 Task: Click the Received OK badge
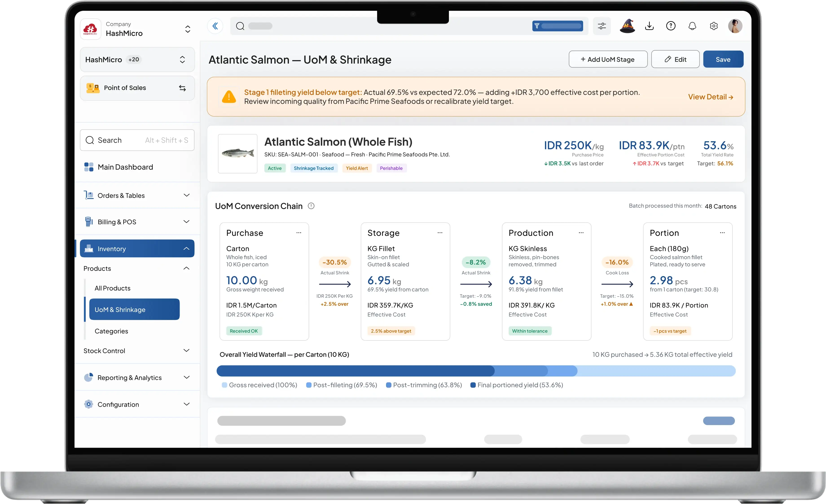coord(244,331)
